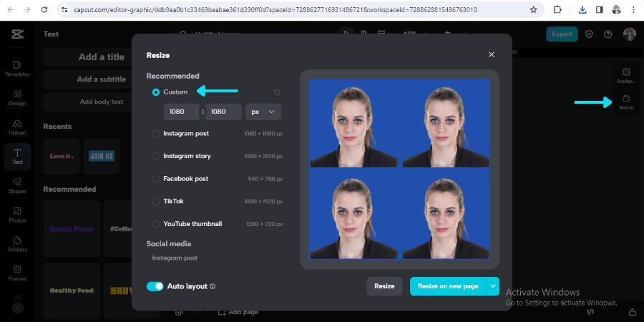Select the TikTok radio option
Image resolution: width=644 pixels, height=322 pixels.
(156, 201)
